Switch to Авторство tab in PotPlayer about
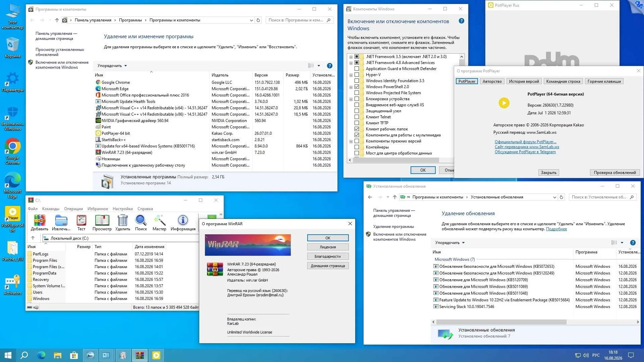Viewport: 644px width, 362px height. (x=492, y=81)
